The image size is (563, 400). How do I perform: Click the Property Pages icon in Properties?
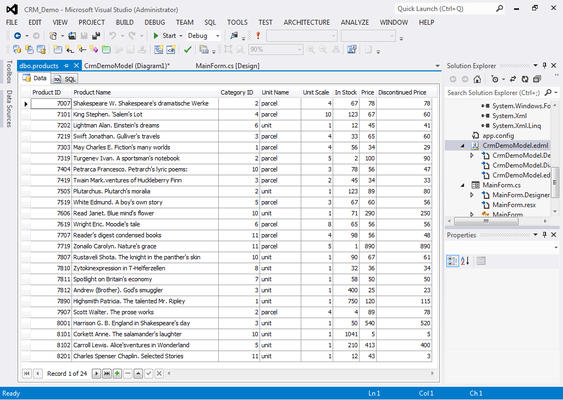point(481,261)
